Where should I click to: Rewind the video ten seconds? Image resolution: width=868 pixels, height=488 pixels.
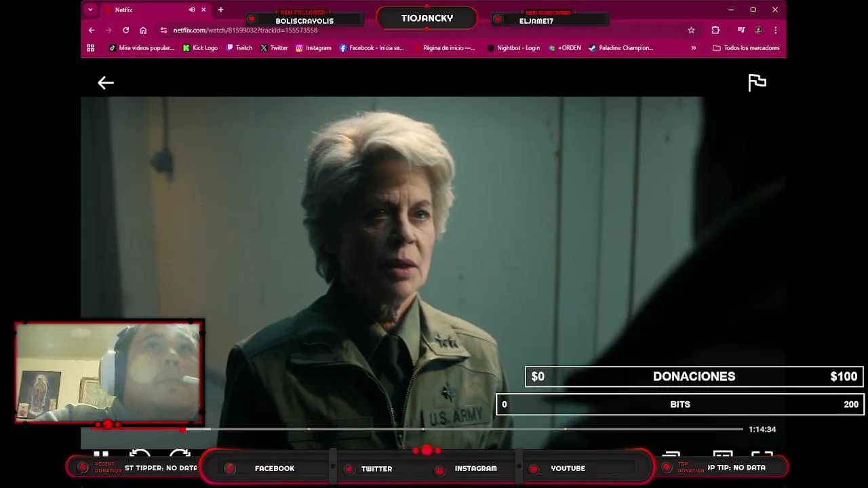click(x=140, y=454)
